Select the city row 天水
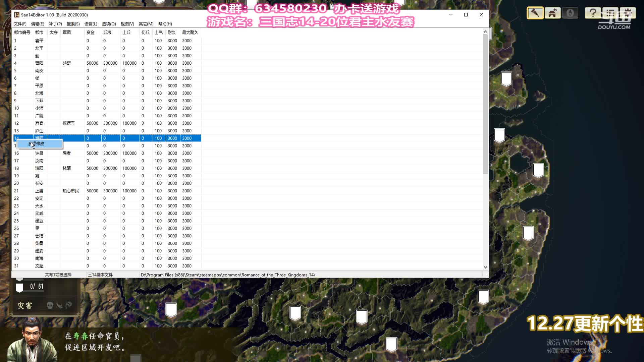 click(x=107, y=206)
